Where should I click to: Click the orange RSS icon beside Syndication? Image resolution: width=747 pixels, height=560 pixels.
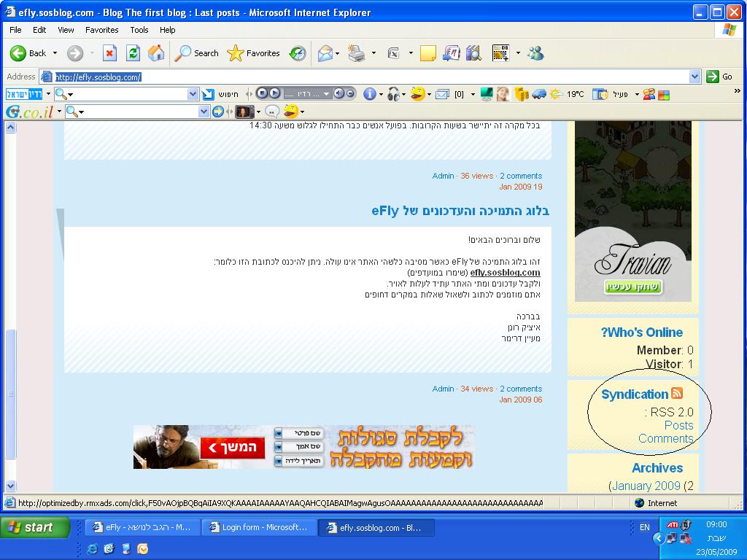click(677, 393)
